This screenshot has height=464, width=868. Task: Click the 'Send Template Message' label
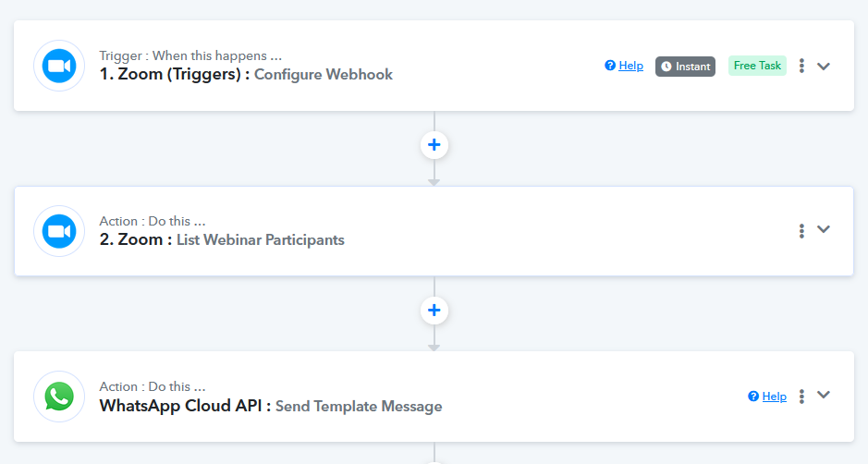click(359, 407)
